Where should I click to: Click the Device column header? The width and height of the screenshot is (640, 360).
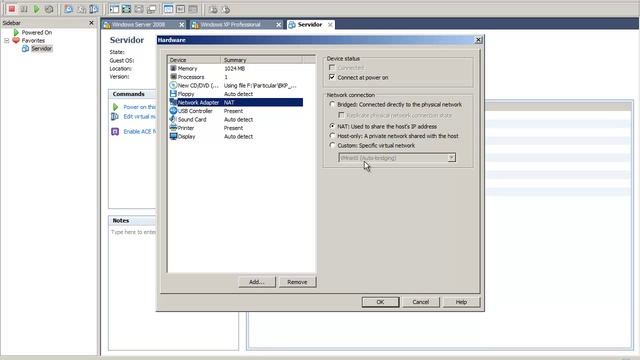point(194,60)
